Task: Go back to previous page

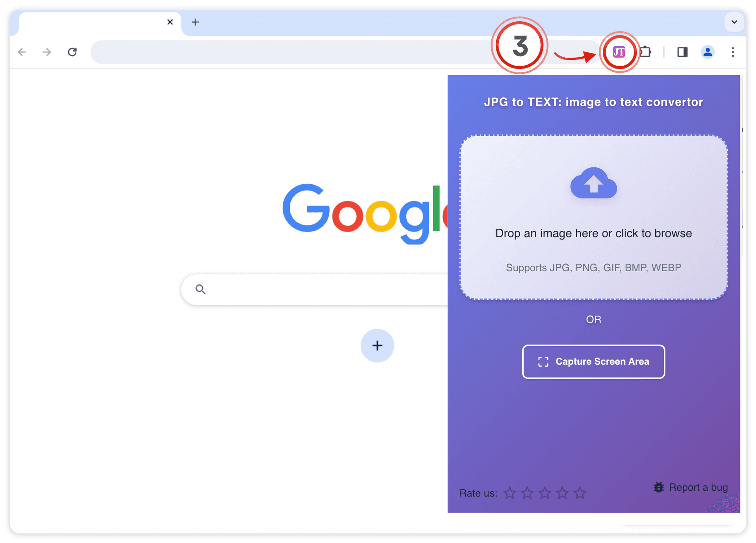Action: (x=22, y=52)
